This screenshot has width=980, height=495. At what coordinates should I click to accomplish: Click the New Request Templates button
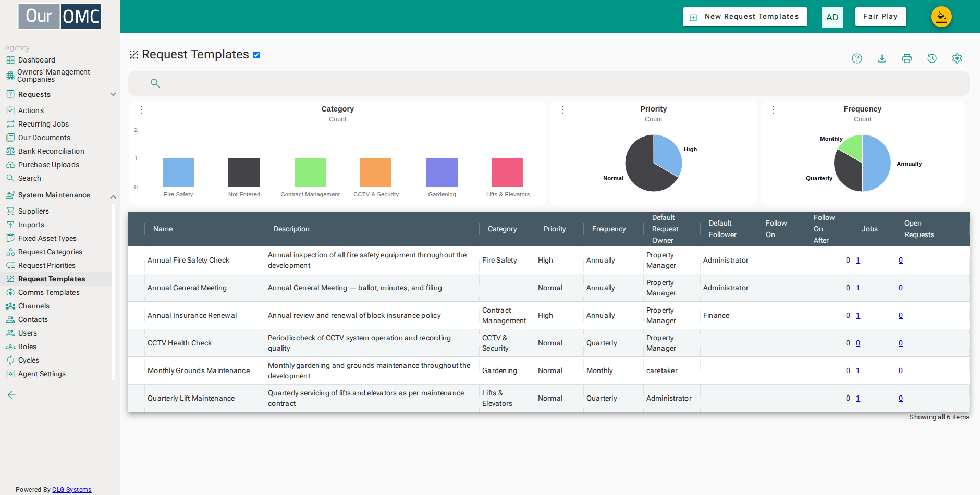(x=745, y=17)
